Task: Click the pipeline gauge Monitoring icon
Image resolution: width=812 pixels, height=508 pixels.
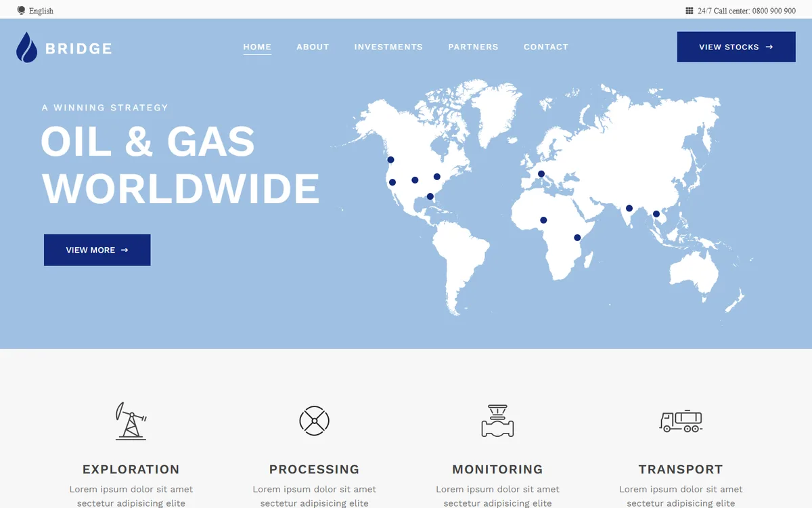Action: pyautogui.click(x=497, y=421)
